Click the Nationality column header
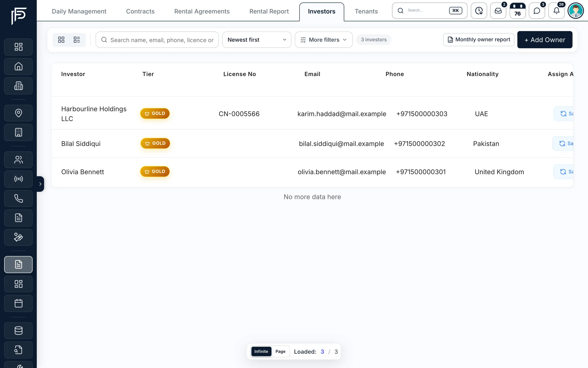The height and width of the screenshot is (368, 588). click(483, 74)
